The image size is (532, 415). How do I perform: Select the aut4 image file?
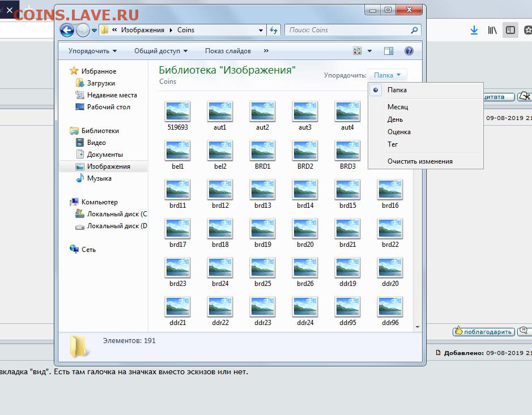347,116
